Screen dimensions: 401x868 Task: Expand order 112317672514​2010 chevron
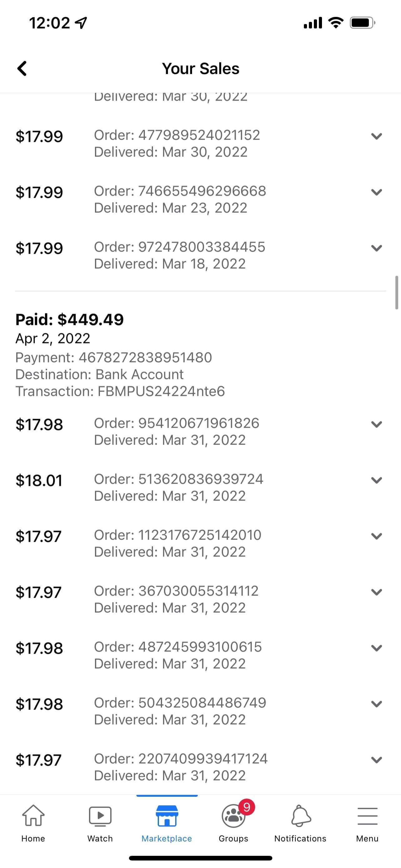tap(376, 536)
